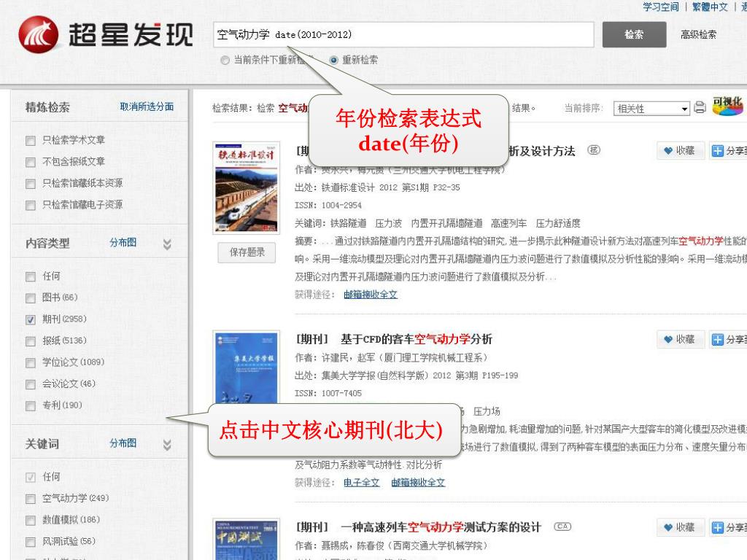Screen dimensions: 747x560
Task: Check 图书 (66) content type
Action: [x=31, y=298]
